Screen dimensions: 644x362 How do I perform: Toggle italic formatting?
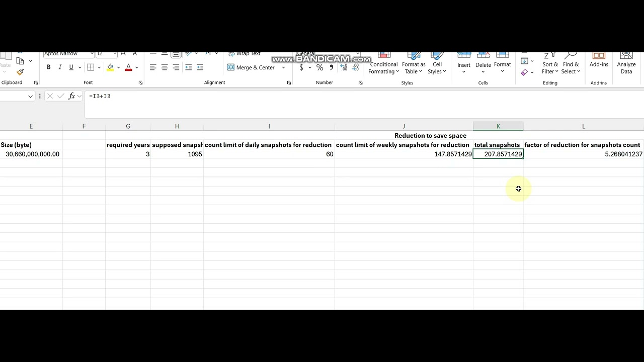coord(60,67)
